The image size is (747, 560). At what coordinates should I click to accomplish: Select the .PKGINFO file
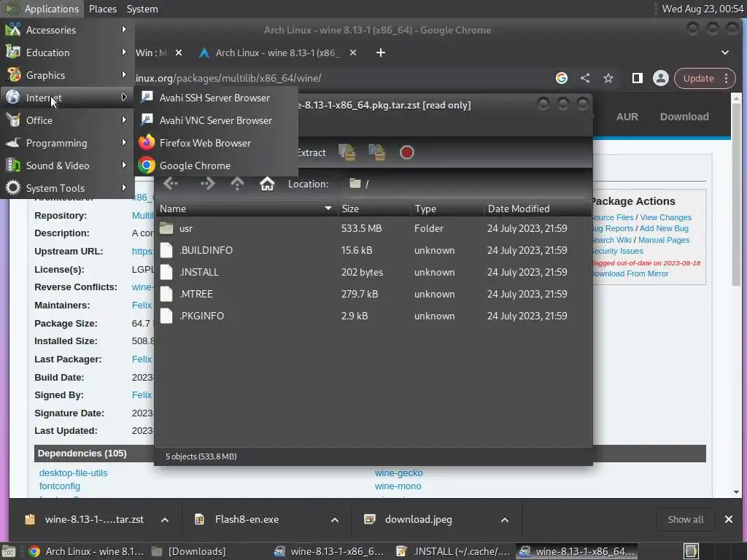(373, 316)
